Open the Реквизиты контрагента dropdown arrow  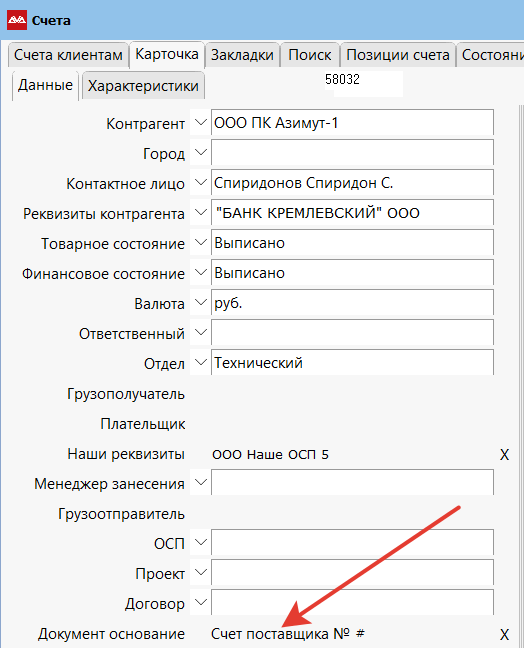[x=200, y=212]
